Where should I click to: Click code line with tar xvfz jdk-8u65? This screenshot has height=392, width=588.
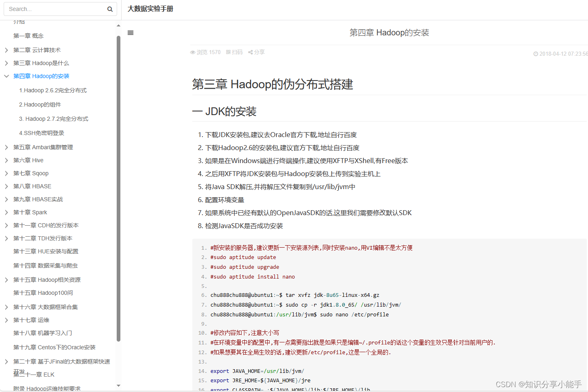(x=295, y=295)
